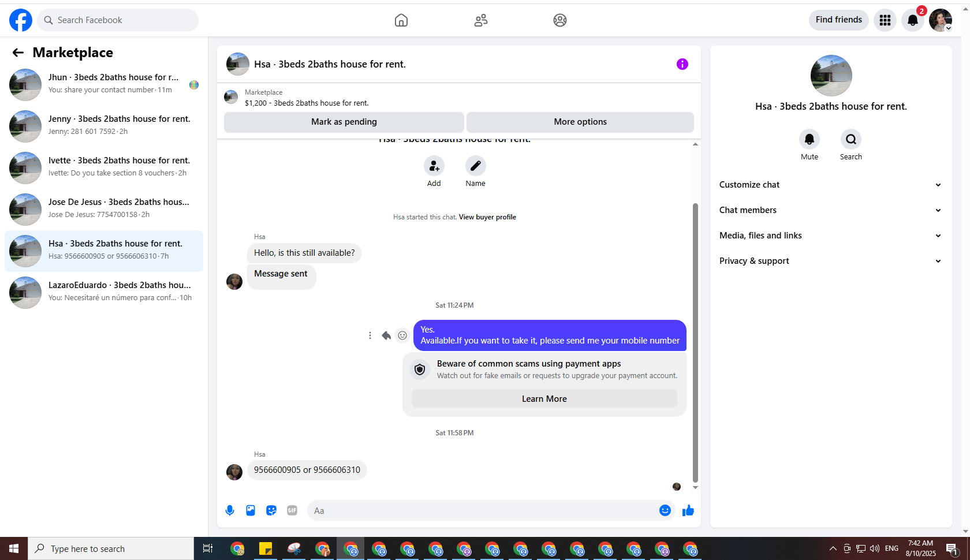Send a voice clip with microphone icon

[230, 510]
